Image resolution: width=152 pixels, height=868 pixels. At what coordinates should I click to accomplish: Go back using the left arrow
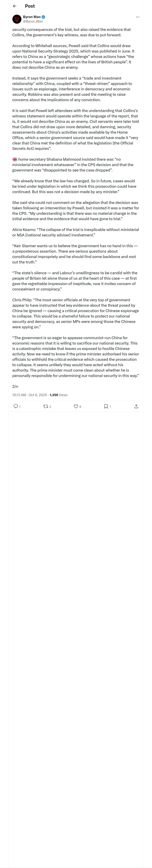point(14,6)
